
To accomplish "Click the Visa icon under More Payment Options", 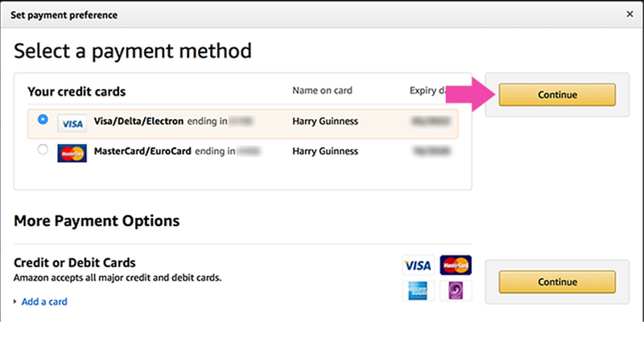I will (x=418, y=265).
